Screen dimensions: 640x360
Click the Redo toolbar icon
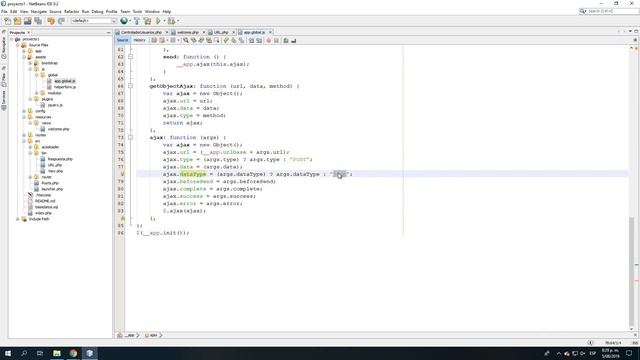[61, 21]
